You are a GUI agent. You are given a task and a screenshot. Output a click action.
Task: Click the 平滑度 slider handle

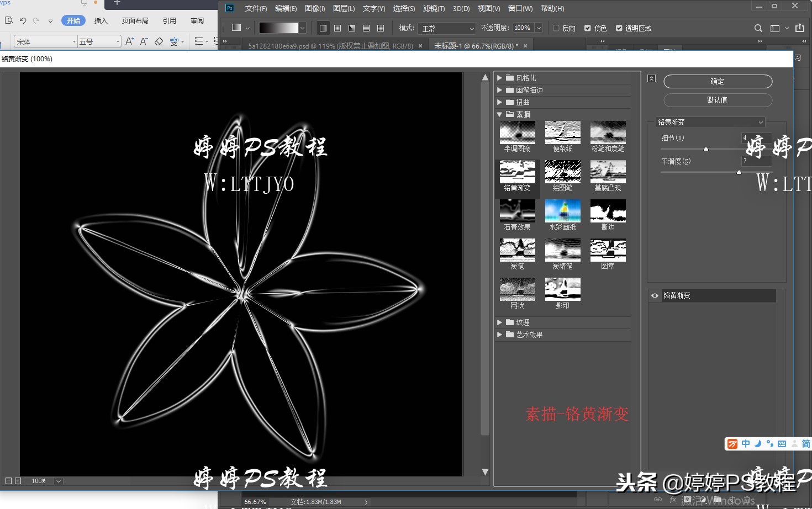coord(739,172)
